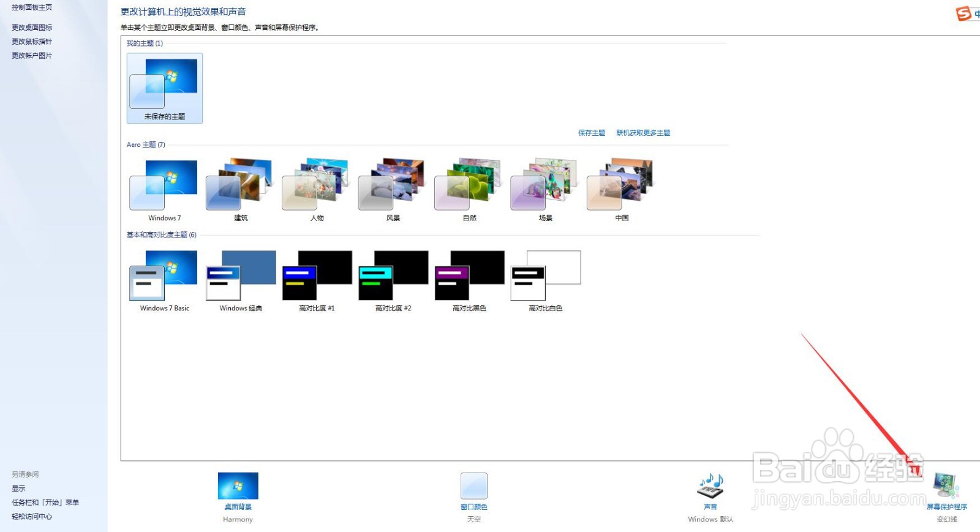The width and height of the screenshot is (980, 532).
Task: Choose the 高对比度 #2 theme
Action: click(x=393, y=280)
